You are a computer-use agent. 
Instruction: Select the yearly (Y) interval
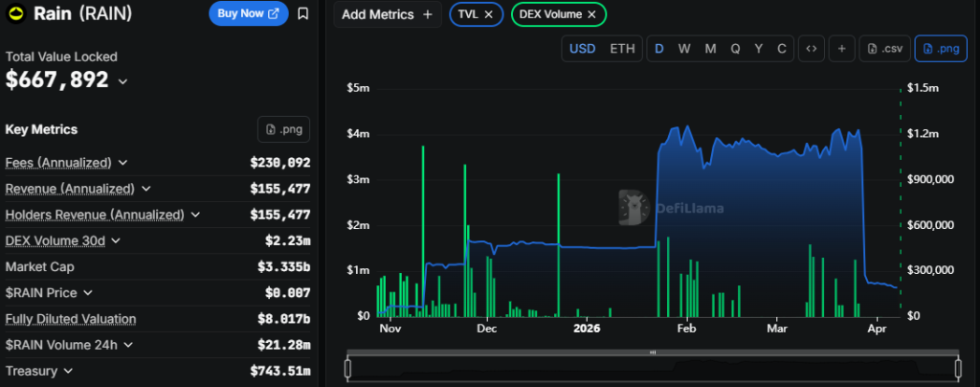click(x=758, y=49)
